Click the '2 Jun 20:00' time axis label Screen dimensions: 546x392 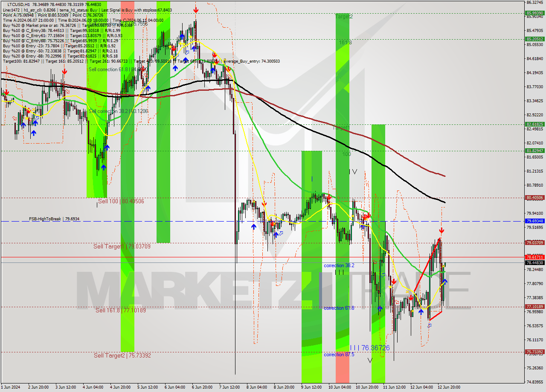38,387
